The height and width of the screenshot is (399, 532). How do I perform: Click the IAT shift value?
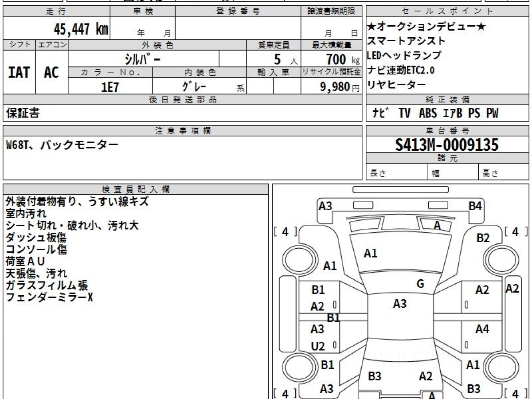pos(19,72)
